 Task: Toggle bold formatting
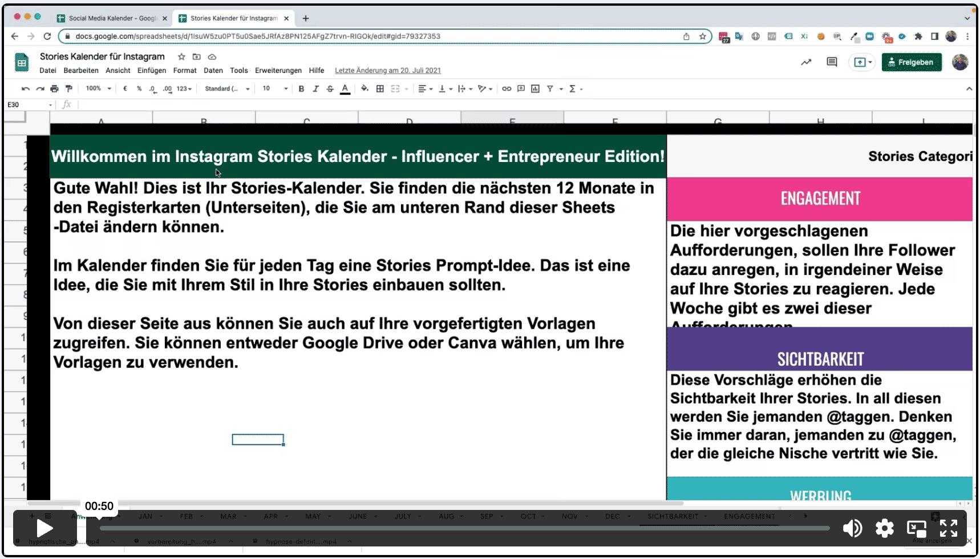click(x=301, y=89)
